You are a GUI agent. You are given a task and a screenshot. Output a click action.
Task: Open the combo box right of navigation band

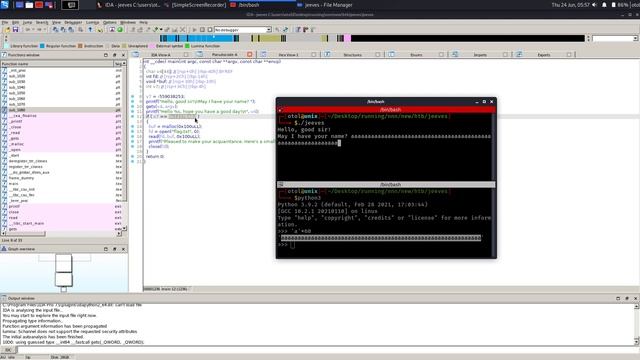615,38
